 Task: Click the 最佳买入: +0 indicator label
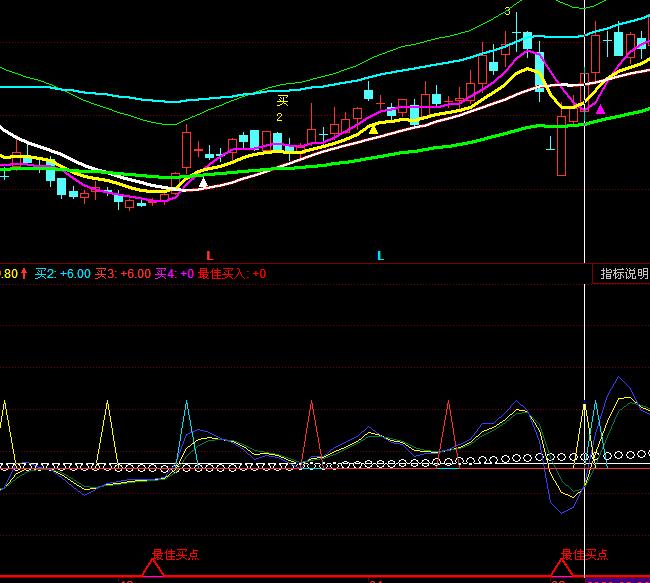pos(232,273)
